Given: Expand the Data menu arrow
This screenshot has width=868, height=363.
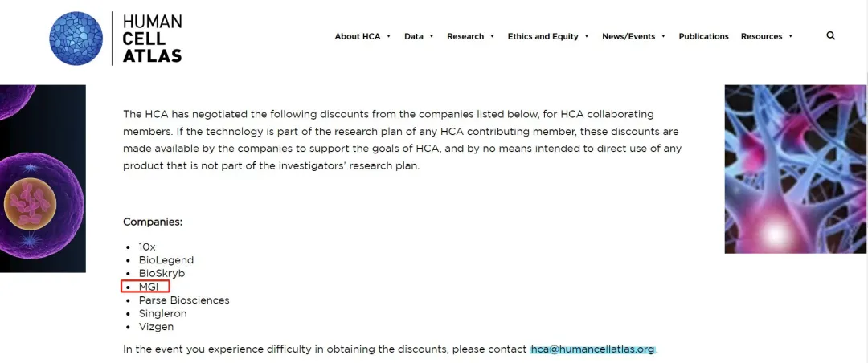Looking at the screenshot, I should (432, 36).
